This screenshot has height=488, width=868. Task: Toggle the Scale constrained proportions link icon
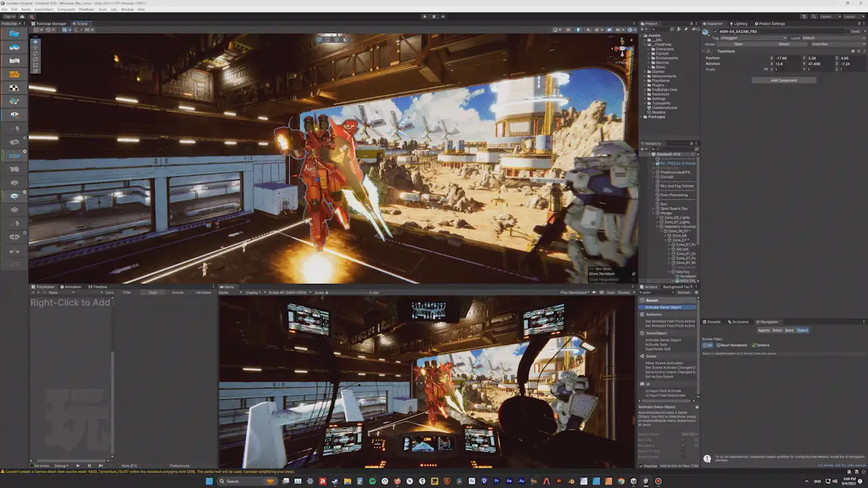click(766, 69)
